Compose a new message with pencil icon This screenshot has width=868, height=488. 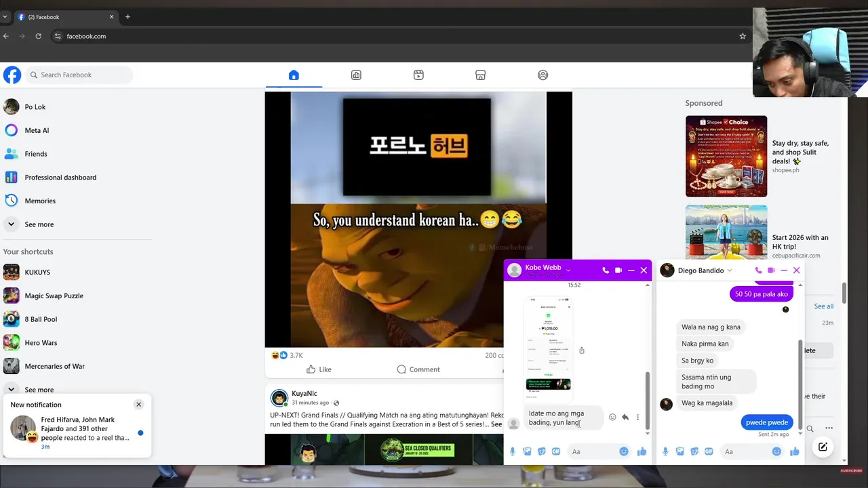[823, 447]
